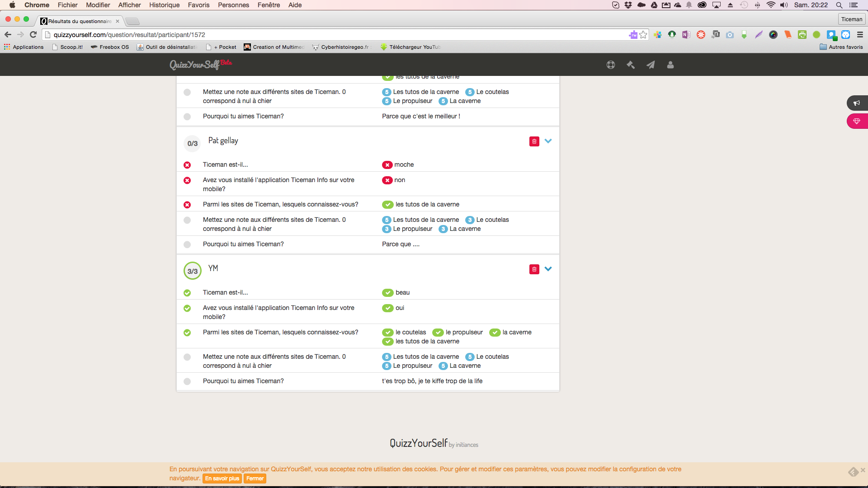Open the gavel tool icon in header
868x488 pixels.
point(631,65)
